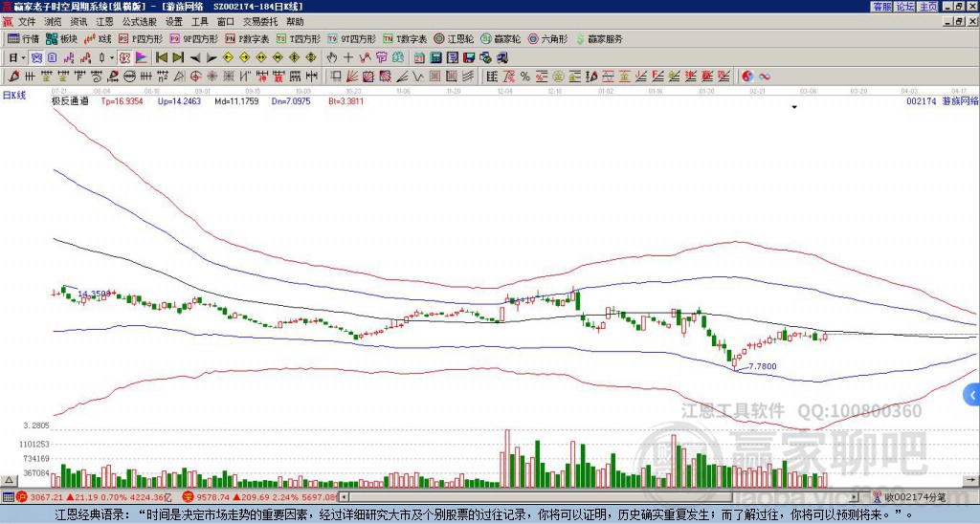Open the P四方形 tool
This screenshot has width=980, height=524.
[141, 38]
